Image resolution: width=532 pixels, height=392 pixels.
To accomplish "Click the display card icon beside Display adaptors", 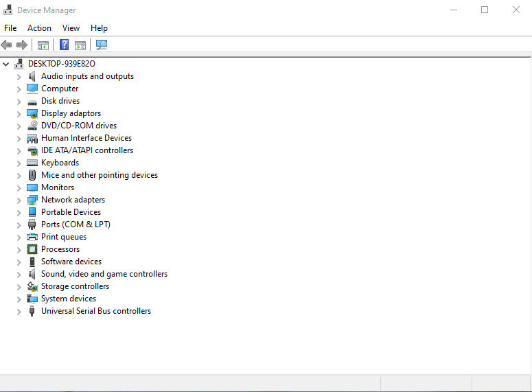I will [x=32, y=113].
